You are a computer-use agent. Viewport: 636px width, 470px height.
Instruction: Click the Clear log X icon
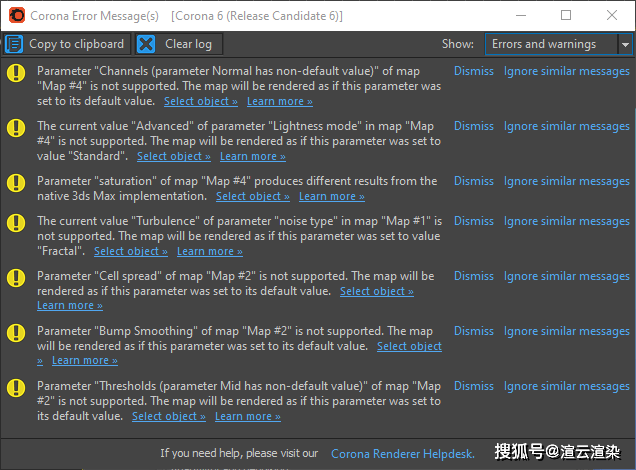click(x=146, y=44)
